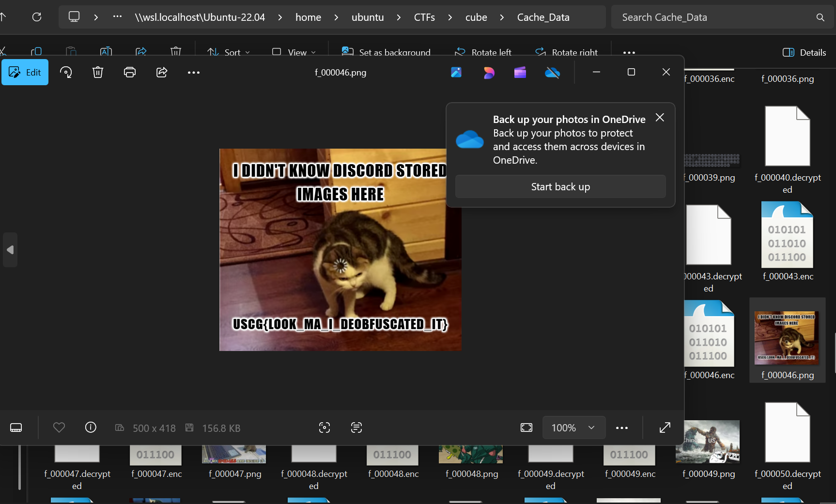Select file f_000048.png in Explorer
836x504 pixels.
pyautogui.click(x=471, y=462)
